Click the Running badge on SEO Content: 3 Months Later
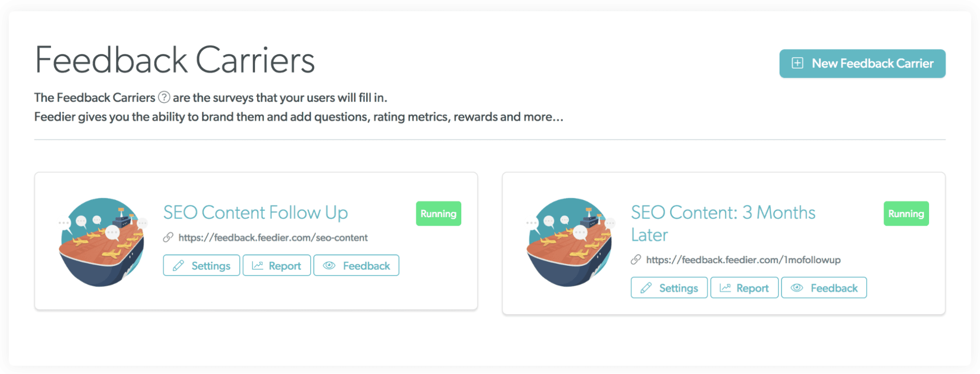The image size is (980, 374). click(x=906, y=214)
